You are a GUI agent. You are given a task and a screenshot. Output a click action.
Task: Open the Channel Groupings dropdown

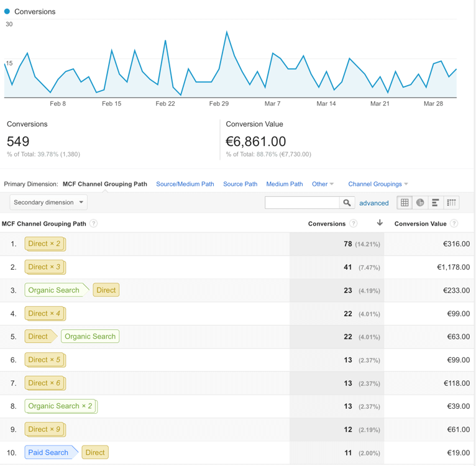[378, 184]
